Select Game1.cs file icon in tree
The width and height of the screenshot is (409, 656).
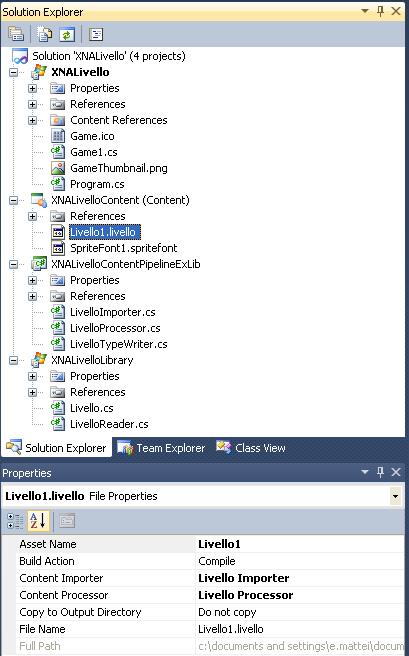point(58,152)
